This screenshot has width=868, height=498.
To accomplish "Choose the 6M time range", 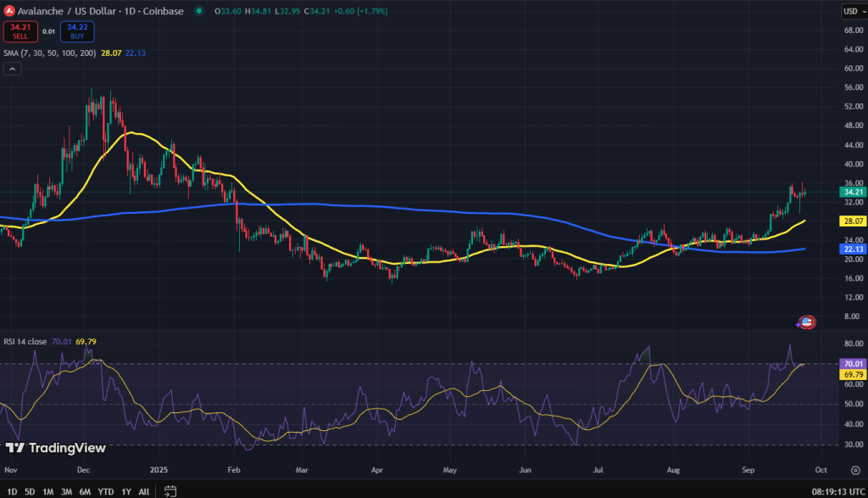I will click(x=86, y=491).
